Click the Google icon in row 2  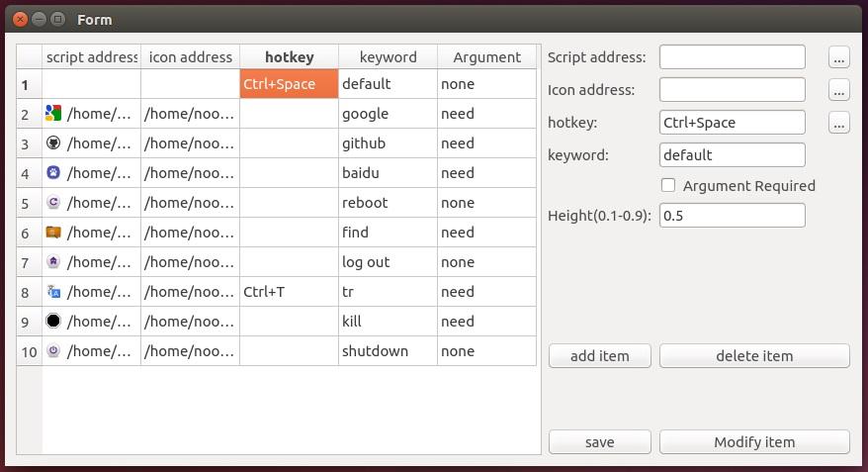[53, 113]
